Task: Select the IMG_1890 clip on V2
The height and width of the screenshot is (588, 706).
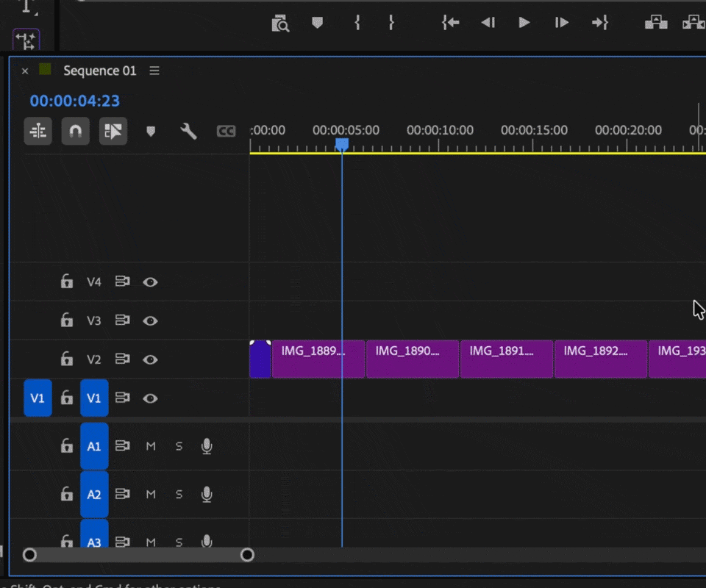Action: [x=413, y=359]
